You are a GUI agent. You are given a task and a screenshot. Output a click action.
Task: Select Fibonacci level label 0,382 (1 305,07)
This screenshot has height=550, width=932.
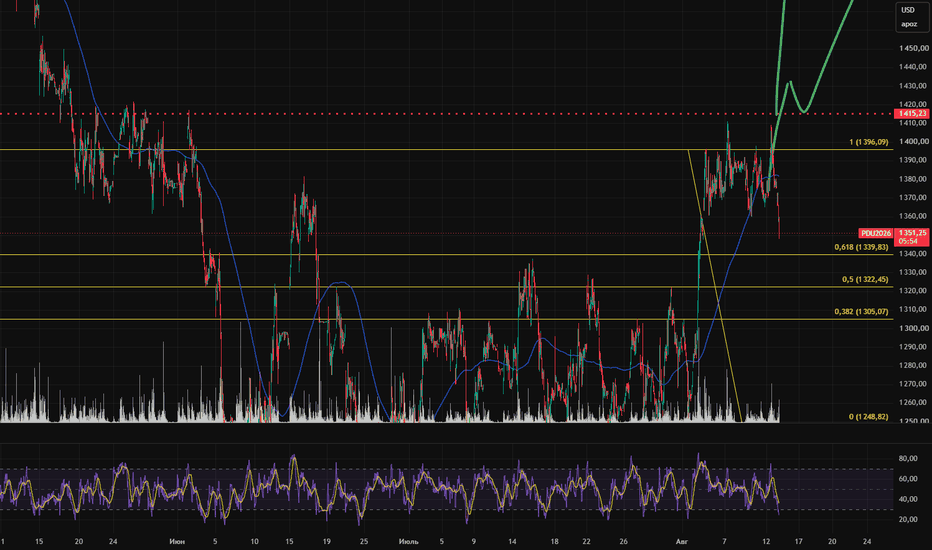(x=861, y=312)
